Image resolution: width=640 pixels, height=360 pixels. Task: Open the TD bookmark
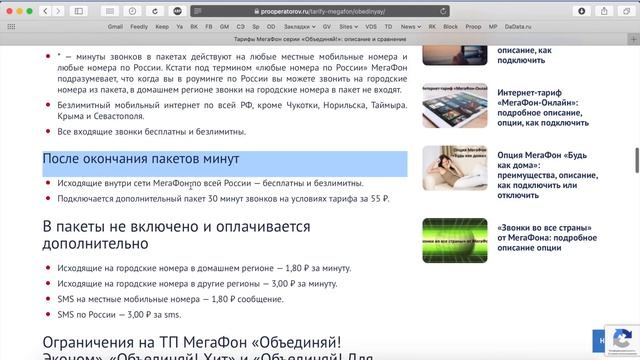[388, 27]
